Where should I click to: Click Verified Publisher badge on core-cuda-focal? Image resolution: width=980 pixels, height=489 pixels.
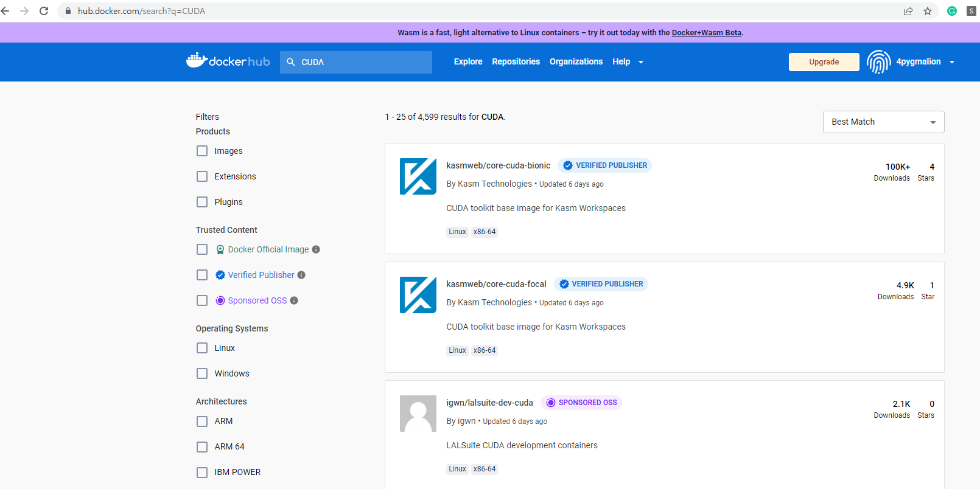point(601,284)
